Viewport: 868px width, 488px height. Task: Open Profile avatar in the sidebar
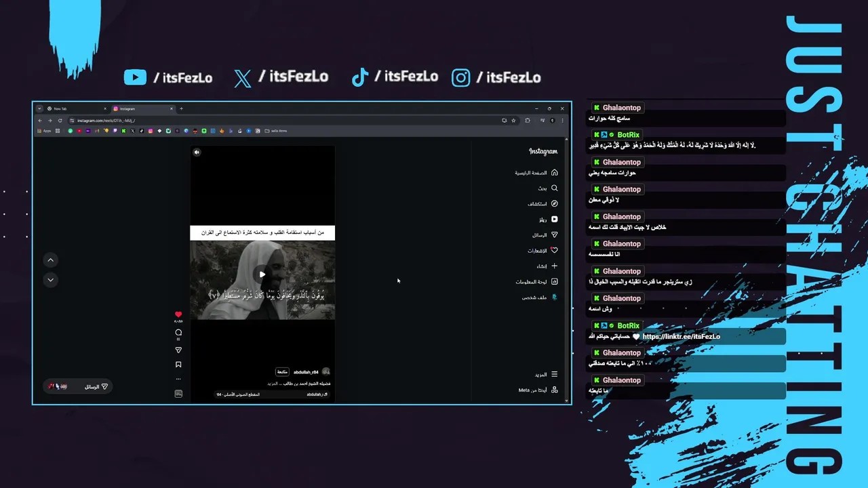pyautogui.click(x=554, y=298)
